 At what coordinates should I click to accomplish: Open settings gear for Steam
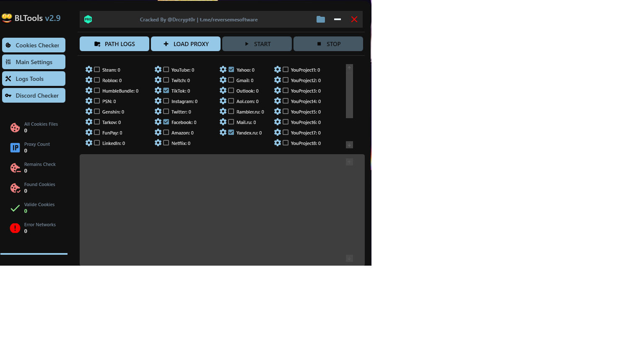(x=89, y=70)
